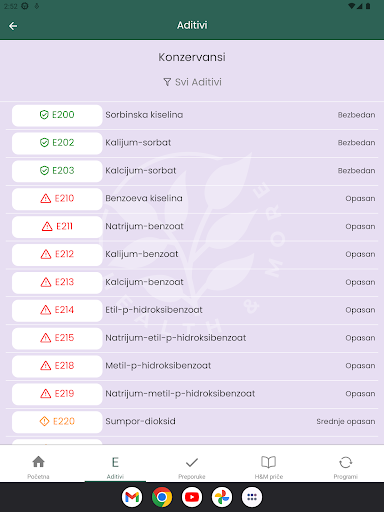The width and height of the screenshot is (384, 512).
Task: Open the app drawer grid icon
Action: (x=252, y=497)
